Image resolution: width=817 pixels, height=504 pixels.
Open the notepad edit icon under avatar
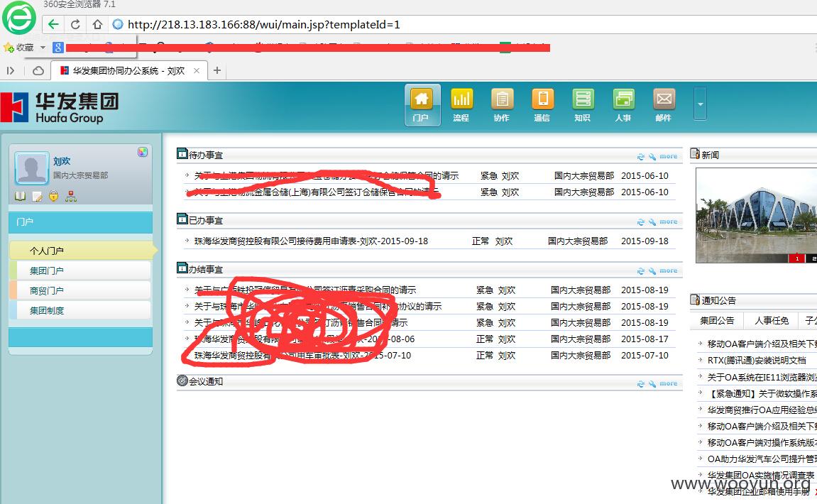[37, 197]
